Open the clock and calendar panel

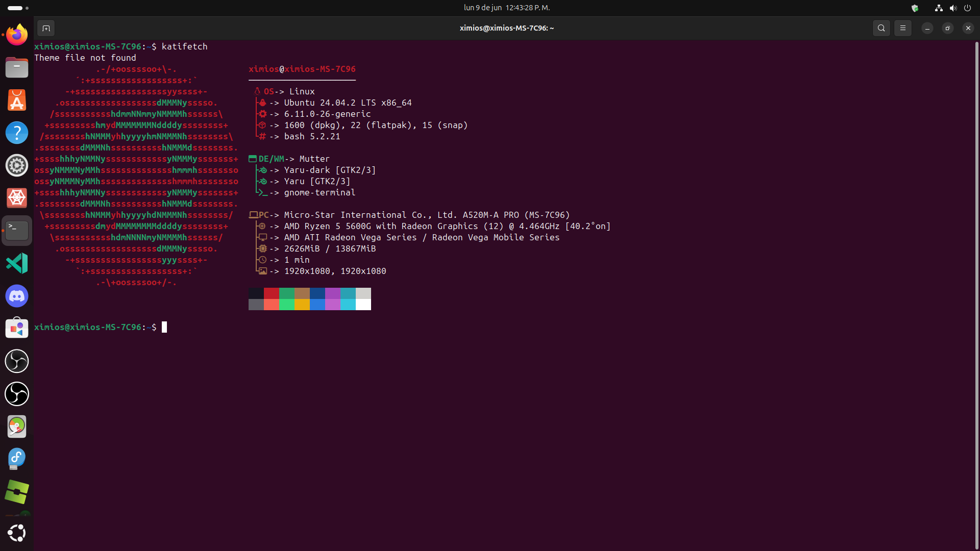[506, 8]
